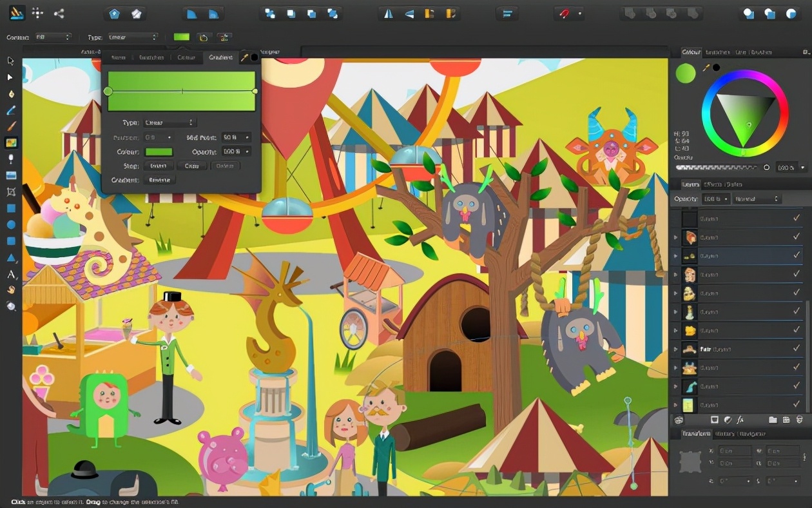Click the Mask Layer icon below layers
The width and height of the screenshot is (812, 508).
[714, 420]
